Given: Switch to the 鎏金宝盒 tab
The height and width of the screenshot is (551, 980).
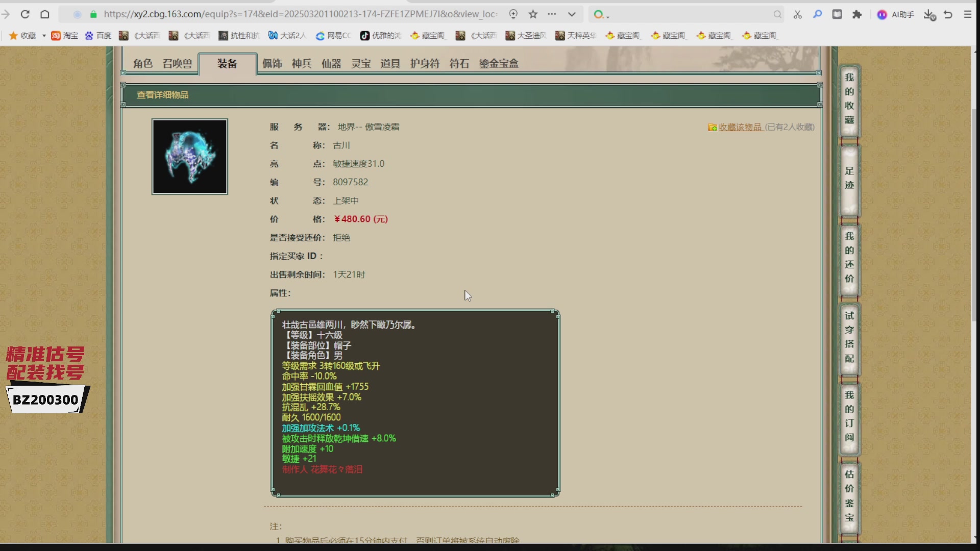Looking at the screenshot, I should pyautogui.click(x=499, y=63).
